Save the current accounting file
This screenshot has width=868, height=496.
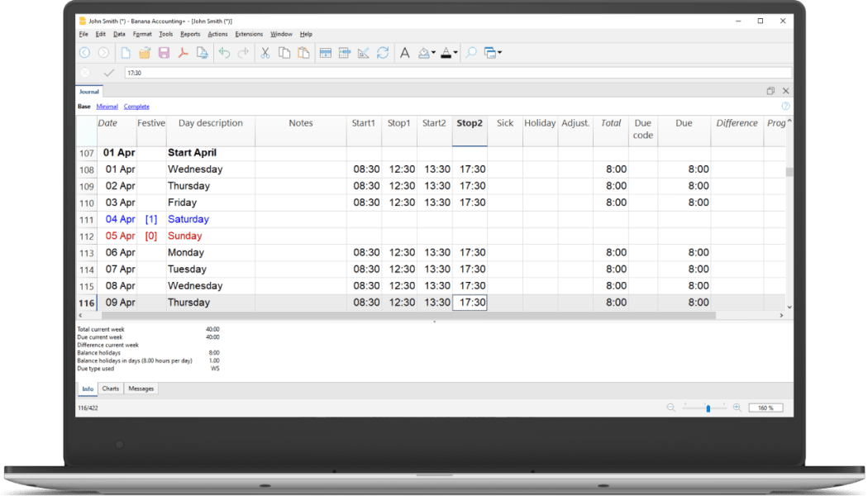pyautogui.click(x=165, y=52)
